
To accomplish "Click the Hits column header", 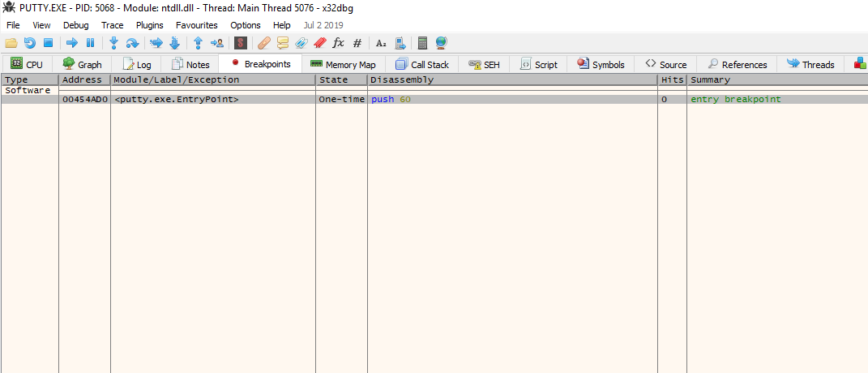I will 672,79.
